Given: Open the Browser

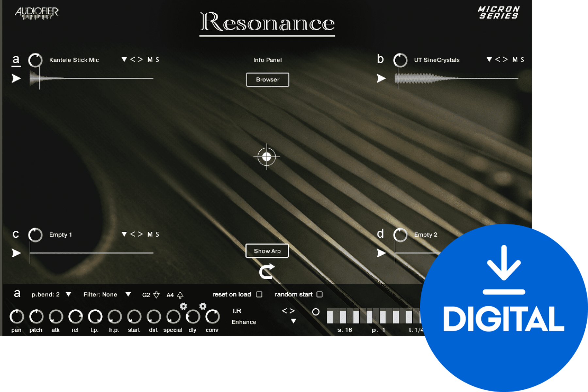Looking at the screenshot, I should pos(268,80).
